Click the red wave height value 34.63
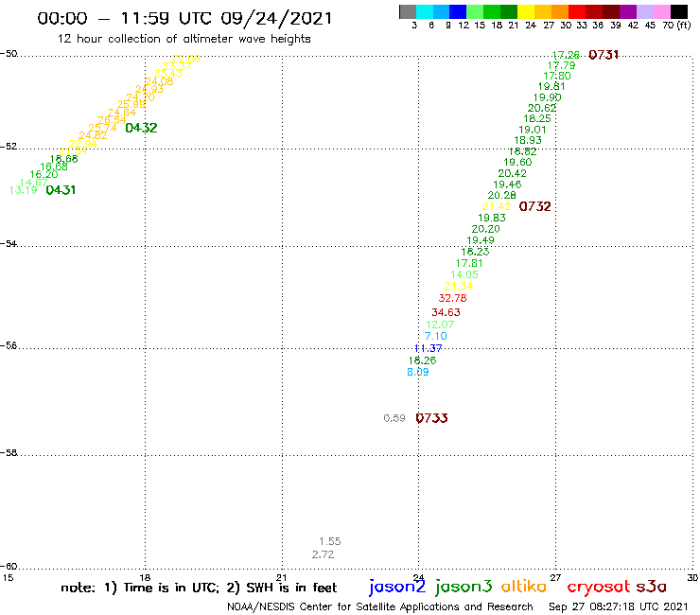Screen dimensions: 700x615 [446, 312]
